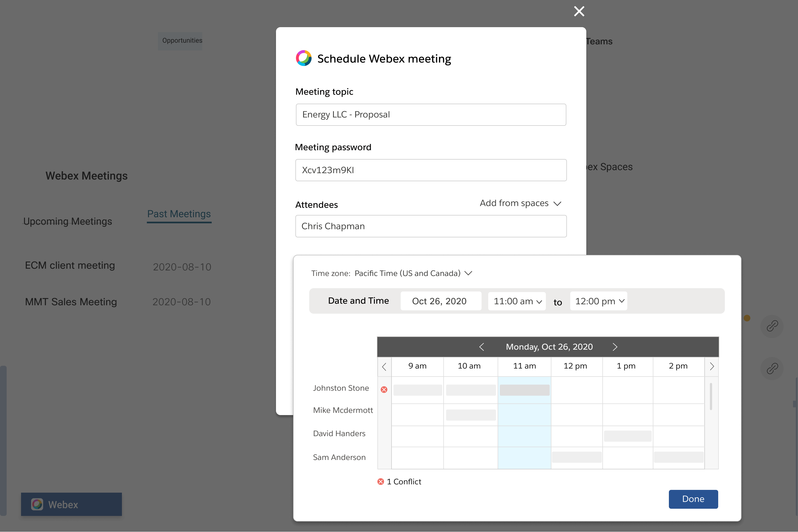
Task: Select Sam Anderson's 12 pm busy block
Action: click(577, 457)
